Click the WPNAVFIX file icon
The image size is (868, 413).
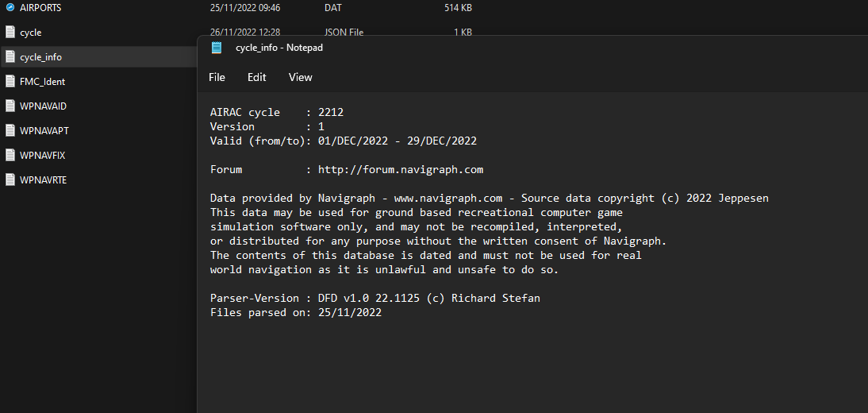click(10, 155)
